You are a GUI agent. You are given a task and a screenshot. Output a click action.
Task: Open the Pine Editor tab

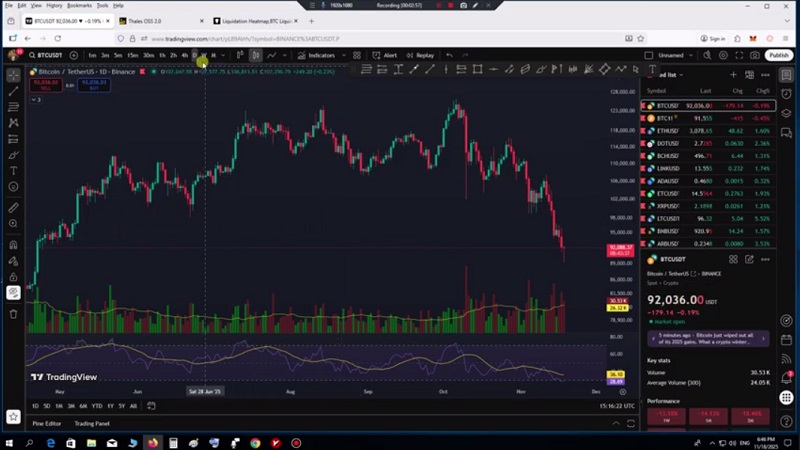pos(46,423)
